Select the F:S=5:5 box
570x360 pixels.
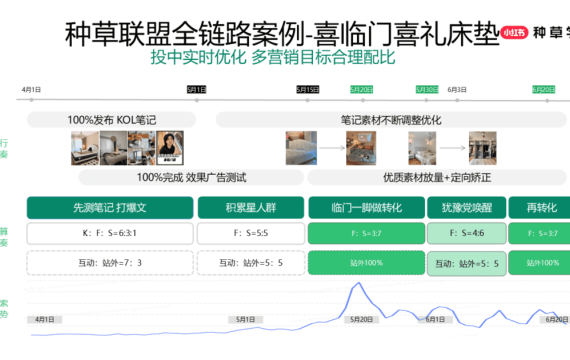tap(251, 233)
